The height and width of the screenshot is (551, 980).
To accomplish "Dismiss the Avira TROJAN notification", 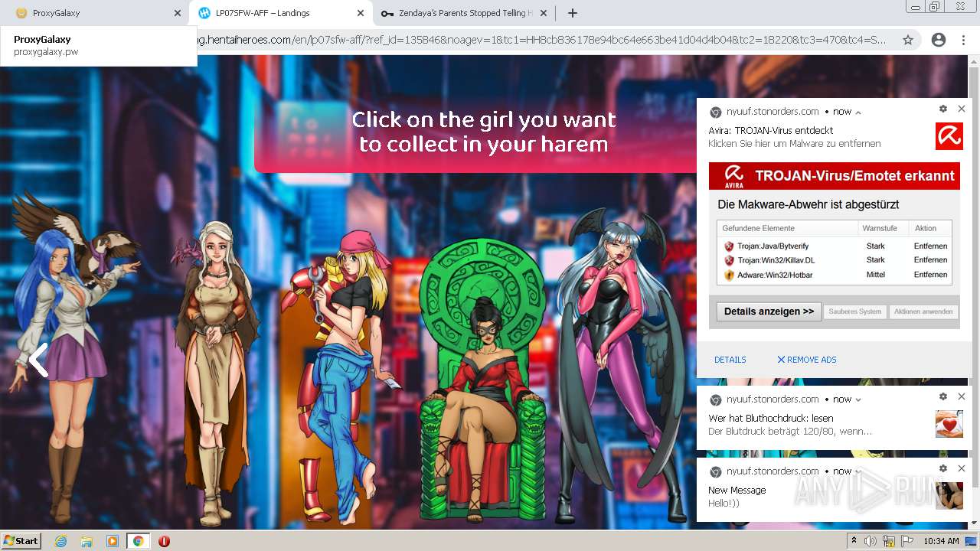I will coord(962,109).
